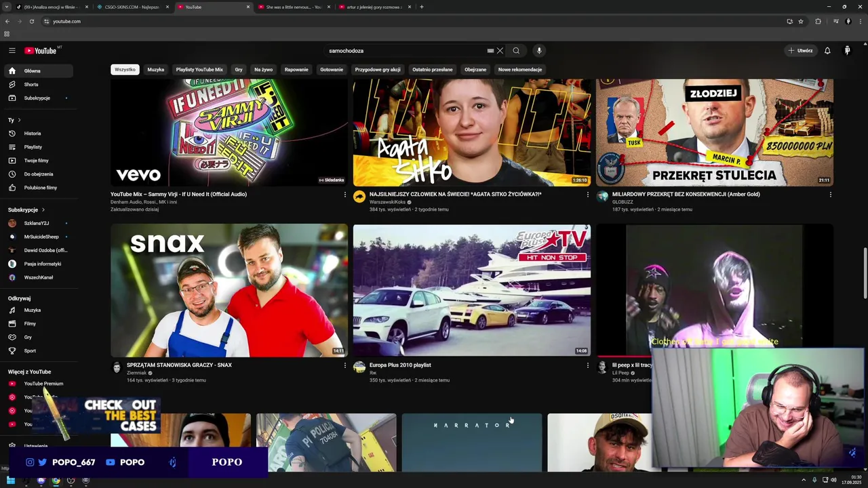
Task: Open the notifications bell
Action: 827,51
